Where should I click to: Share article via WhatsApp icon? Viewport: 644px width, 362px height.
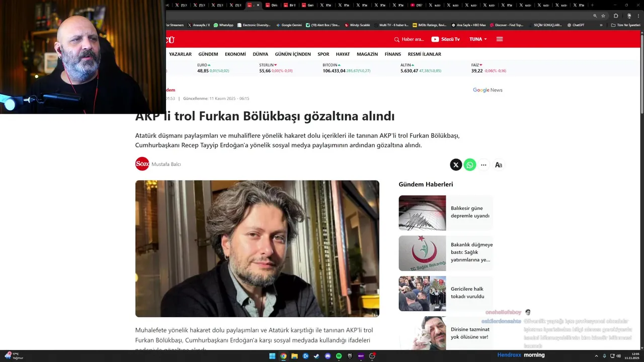click(470, 165)
